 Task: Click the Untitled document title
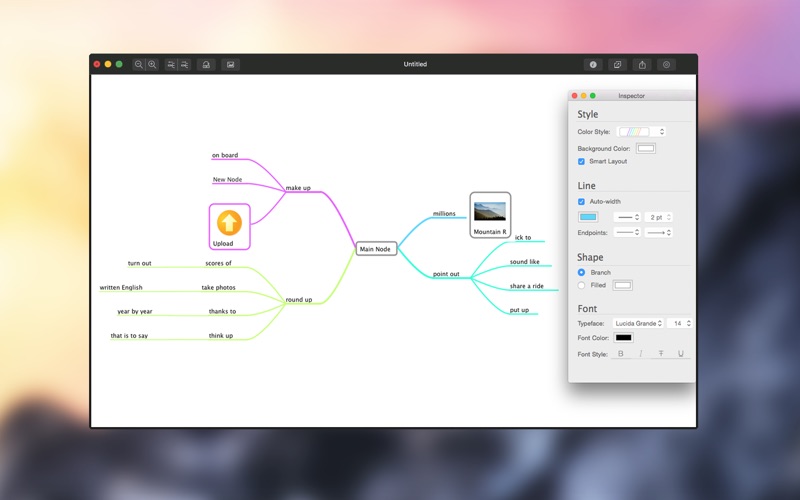(415, 64)
